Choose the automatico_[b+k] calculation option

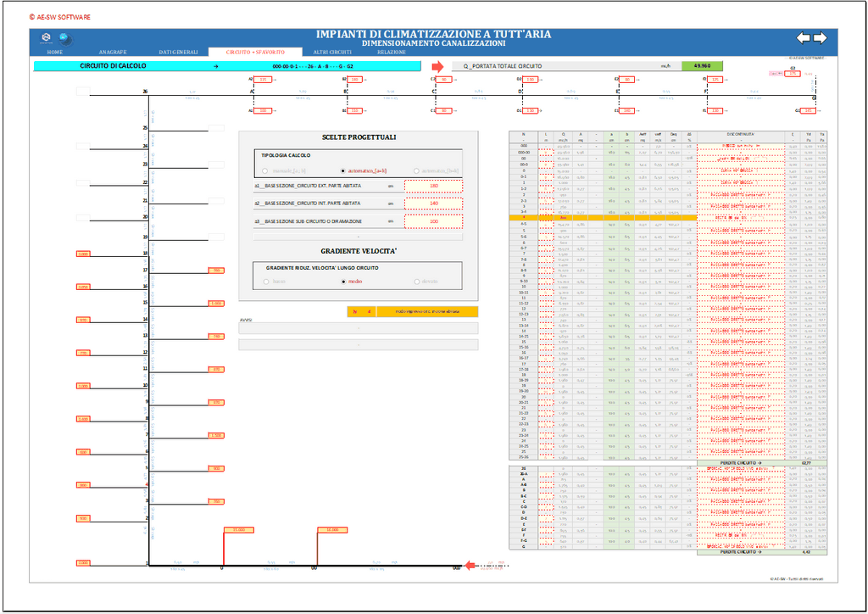pos(417,170)
